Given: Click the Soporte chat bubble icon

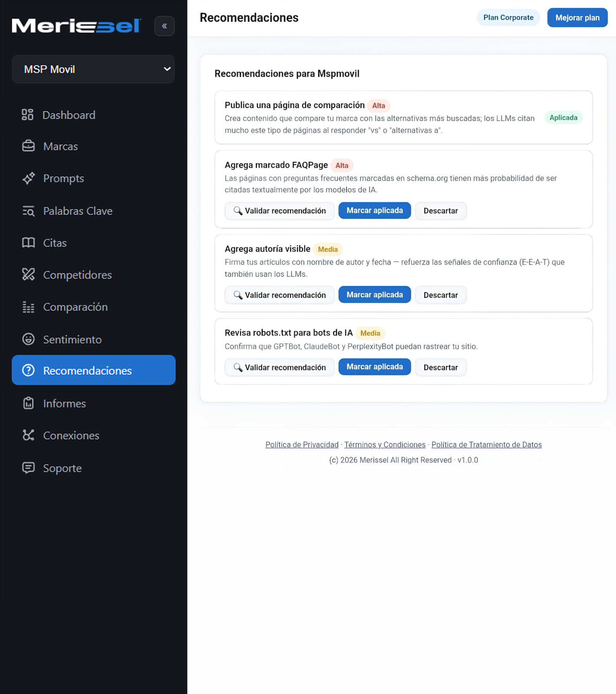Looking at the screenshot, I should pos(29,468).
